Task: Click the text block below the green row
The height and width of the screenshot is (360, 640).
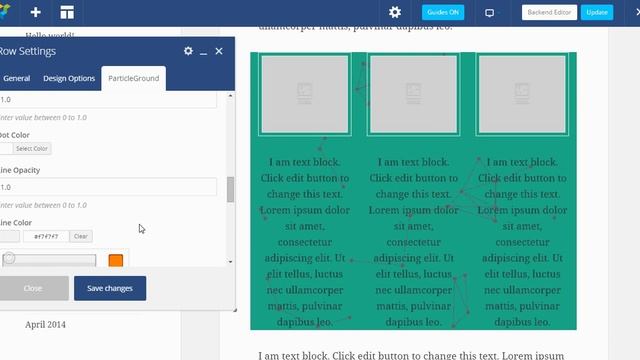Action: pos(411,355)
